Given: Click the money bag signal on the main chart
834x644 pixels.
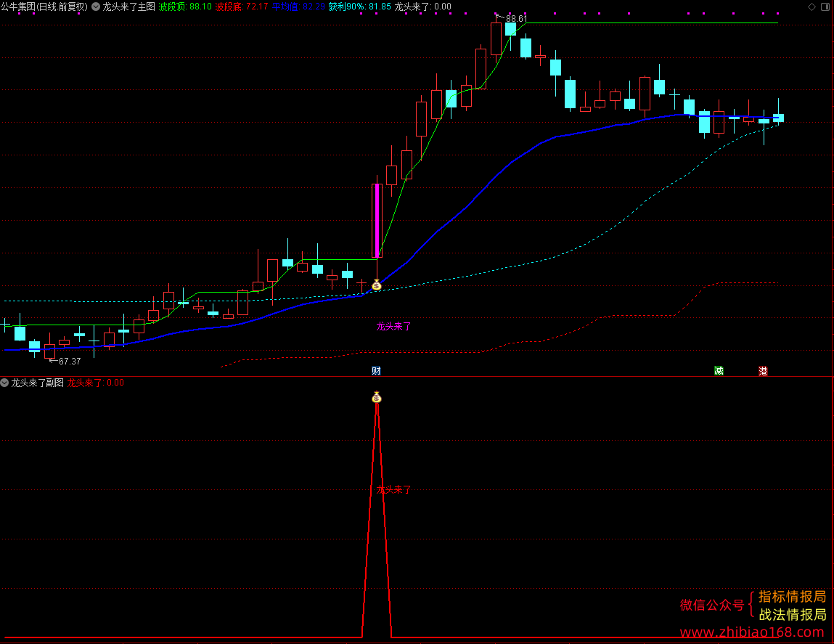Looking at the screenshot, I should pos(377,285).
